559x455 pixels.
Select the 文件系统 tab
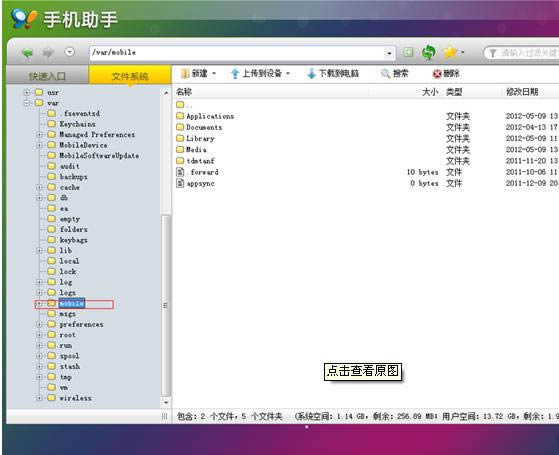130,75
